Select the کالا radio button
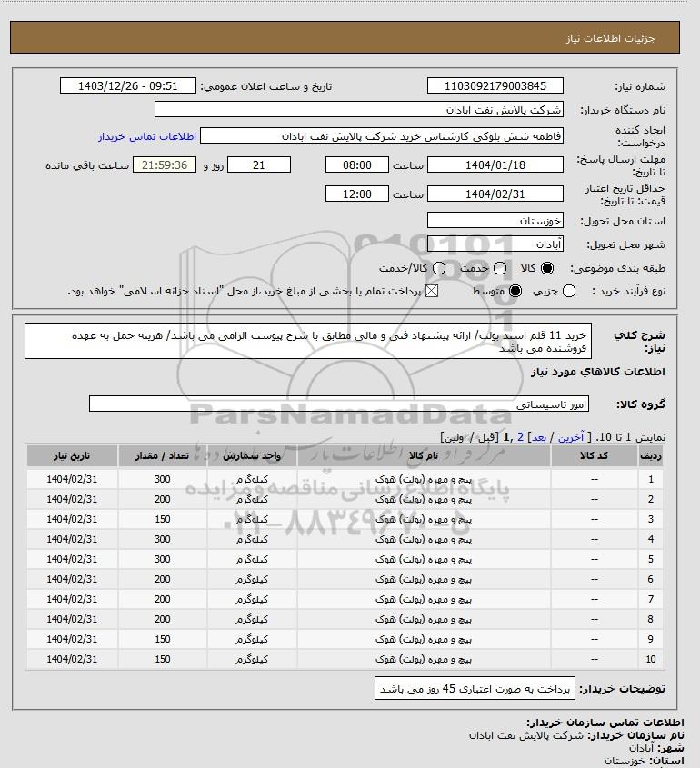700x768 pixels. (547, 268)
